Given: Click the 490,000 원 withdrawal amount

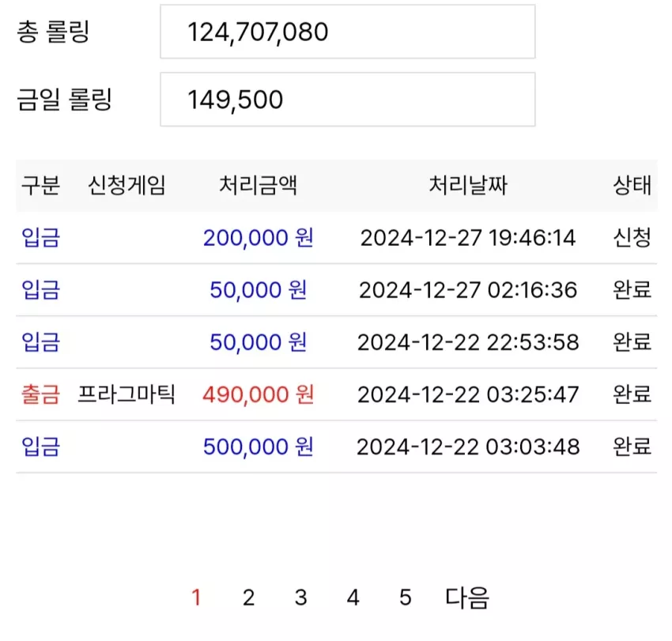Looking at the screenshot, I should [x=258, y=394].
